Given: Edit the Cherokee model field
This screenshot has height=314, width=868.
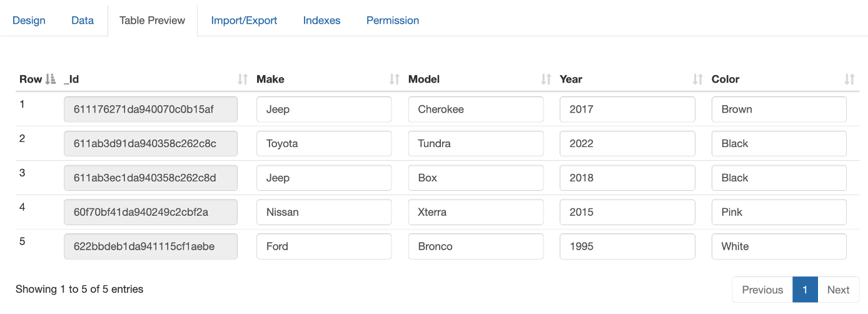Looking at the screenshot, I should (476, 109).
